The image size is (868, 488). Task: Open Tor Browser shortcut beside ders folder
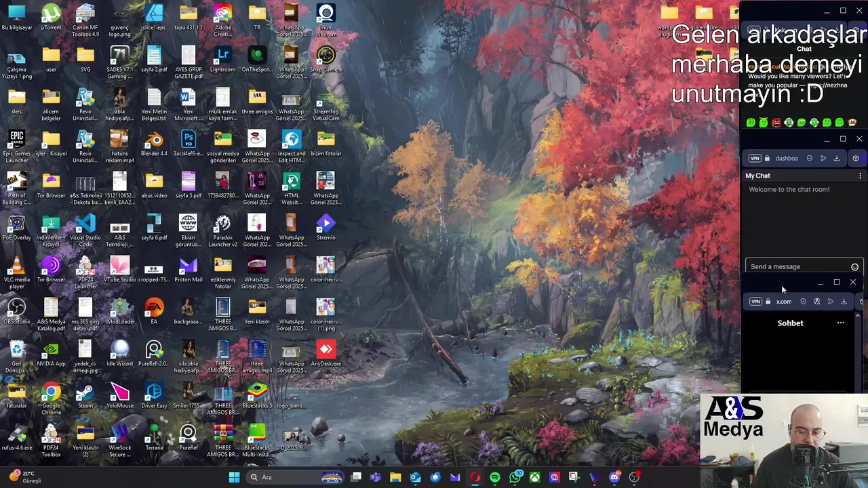(x=51, y=185)
